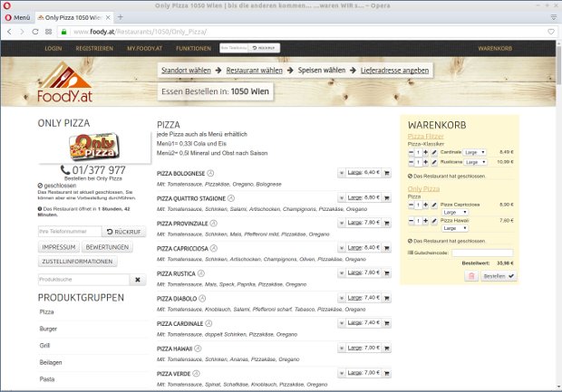Image resolution: width=562 pixels, height=392 pixels.
Task: Open IMPRESSUM button
Action: coord(59,247)
